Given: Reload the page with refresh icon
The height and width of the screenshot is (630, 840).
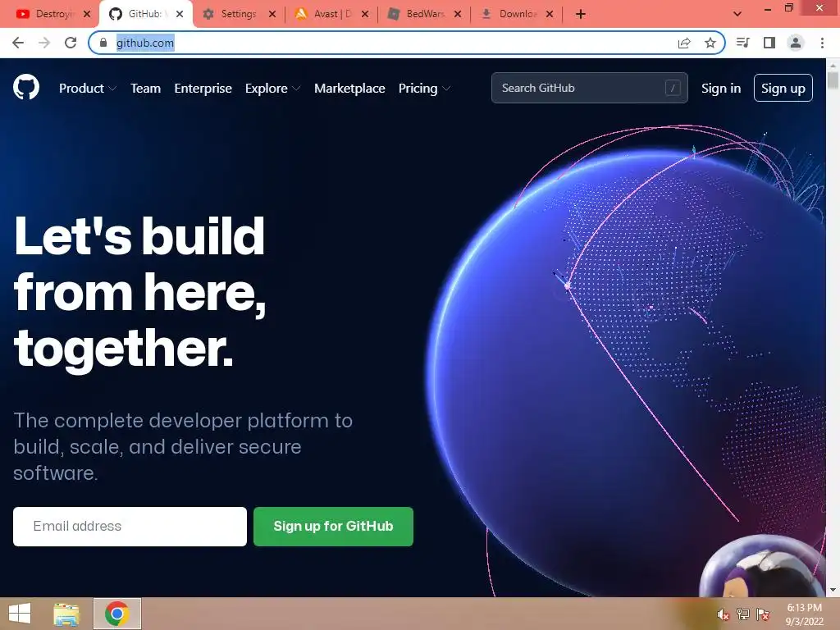Looking at the screenshot, I should coord(71,43).
